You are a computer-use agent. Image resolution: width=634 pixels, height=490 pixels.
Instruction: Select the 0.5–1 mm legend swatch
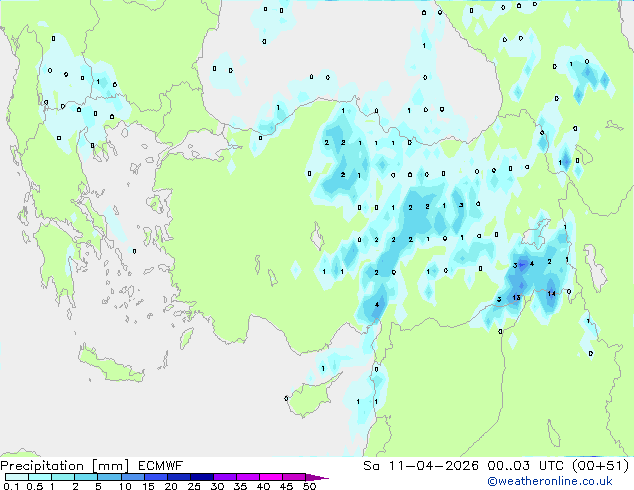tap(40, 477)
